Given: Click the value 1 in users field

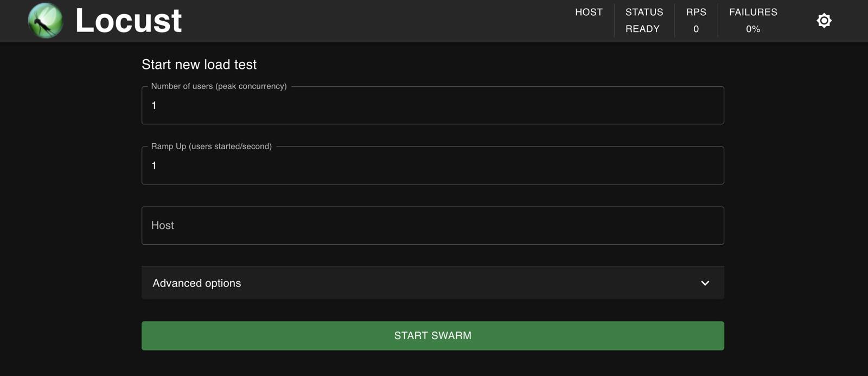Looking at the screenshot, I should tap(154, 105).
